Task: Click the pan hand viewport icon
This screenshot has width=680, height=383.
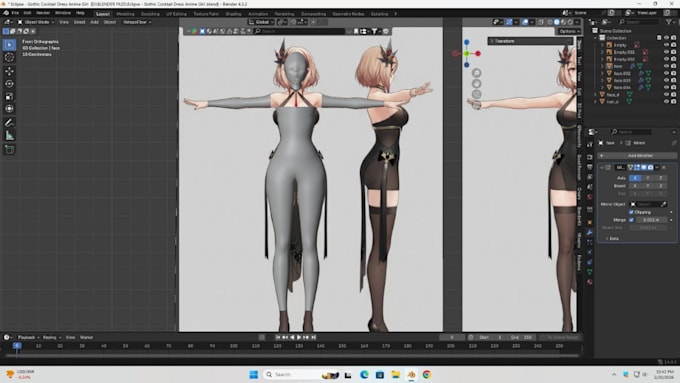Action: point(476,83)
